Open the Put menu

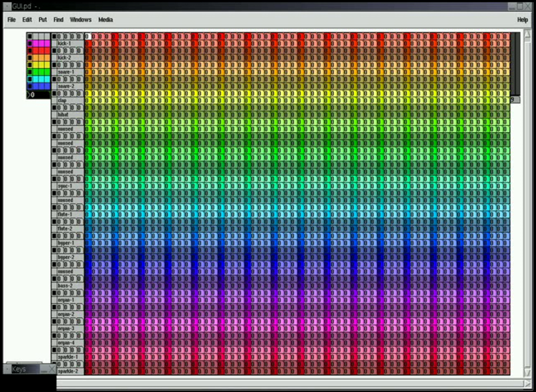43,20
